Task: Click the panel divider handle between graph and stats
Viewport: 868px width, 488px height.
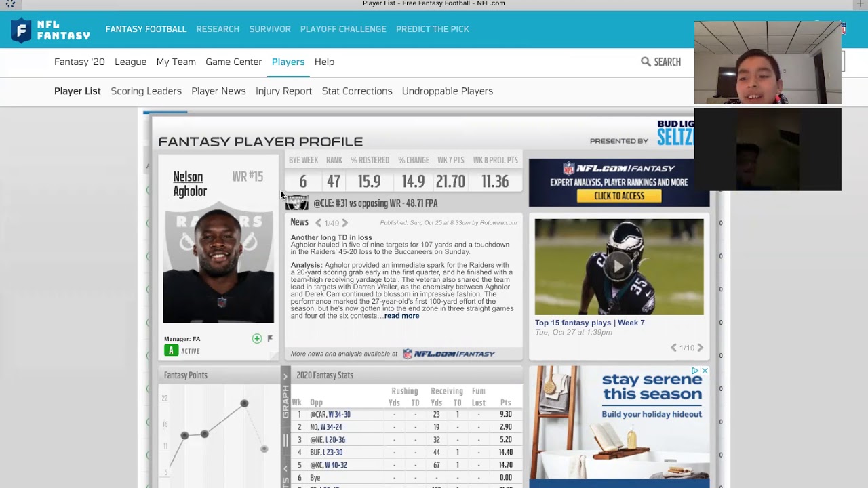Action: [x=285, y=441]
